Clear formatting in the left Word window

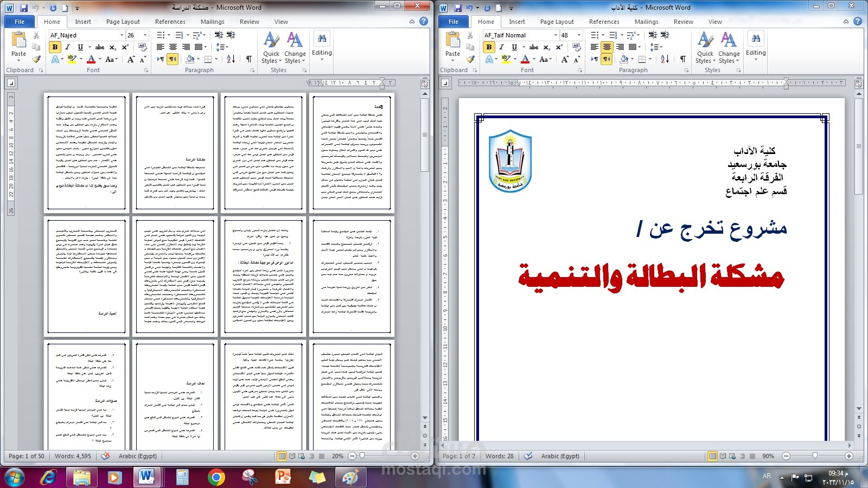point(143,47)
